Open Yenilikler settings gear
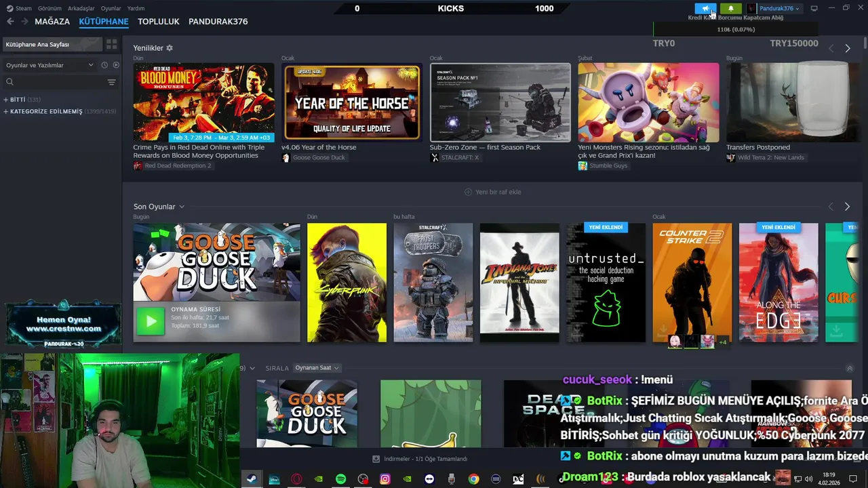Screen dimensions: 868x488 click(170, 48)
